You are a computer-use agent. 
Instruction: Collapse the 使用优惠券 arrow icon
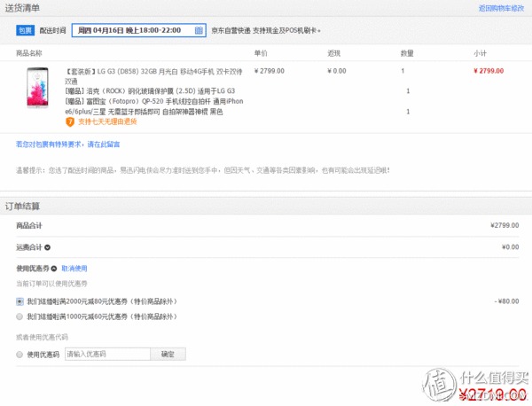(54, 269)
